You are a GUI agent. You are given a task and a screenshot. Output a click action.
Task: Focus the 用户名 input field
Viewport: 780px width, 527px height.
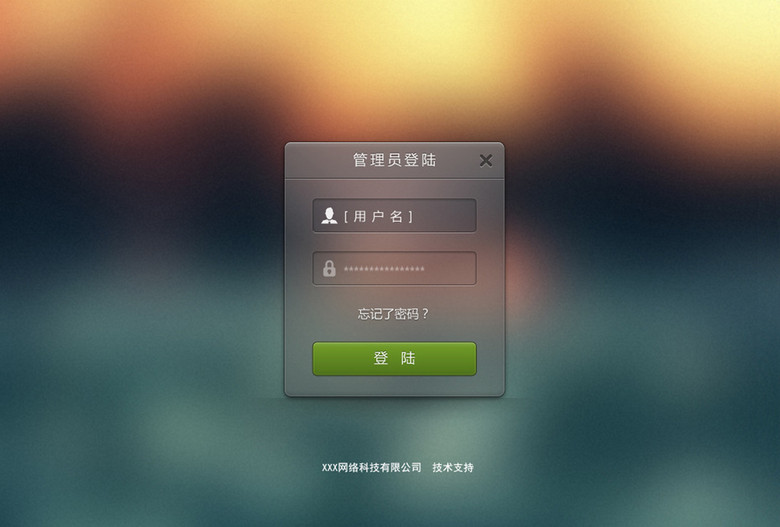point(394,215)
